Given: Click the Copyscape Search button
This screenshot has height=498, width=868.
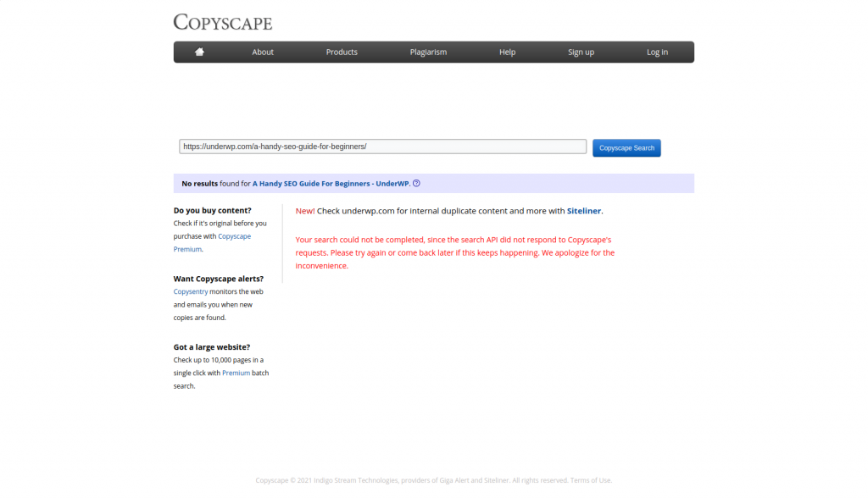Looking at the screenshot, I should pos(626,147).
